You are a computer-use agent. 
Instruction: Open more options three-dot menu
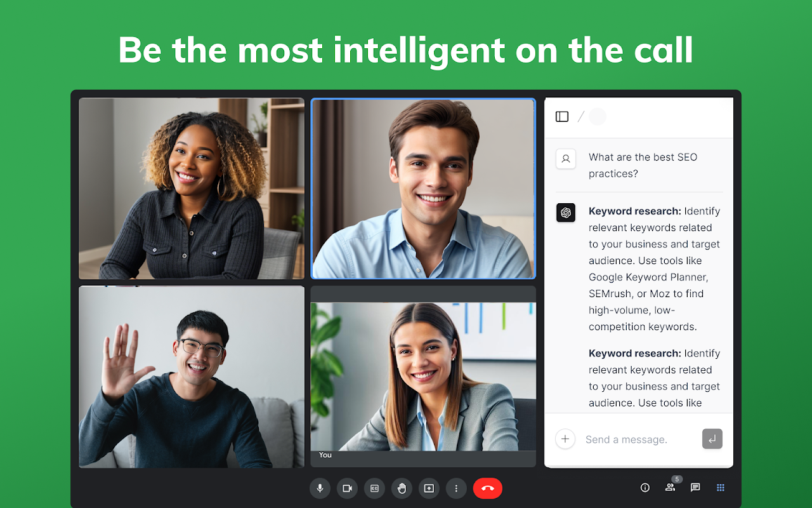[x=456, y=488]
